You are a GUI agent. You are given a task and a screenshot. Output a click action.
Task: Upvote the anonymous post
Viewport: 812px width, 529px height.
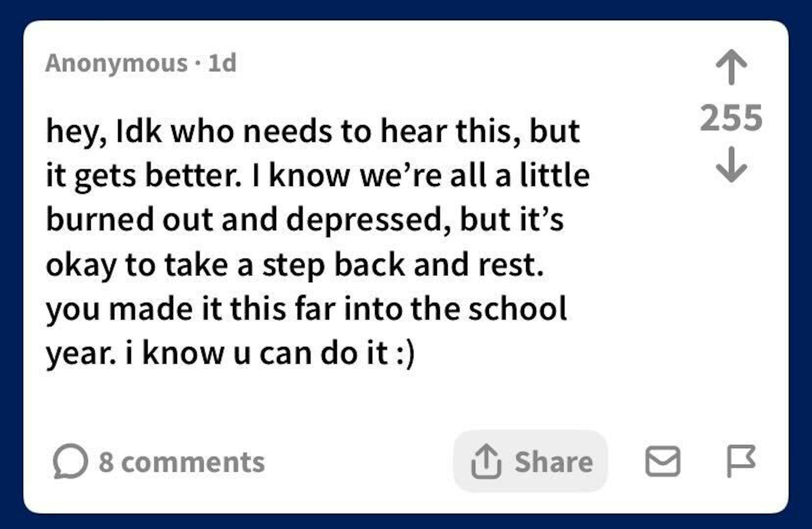point(731,67)
